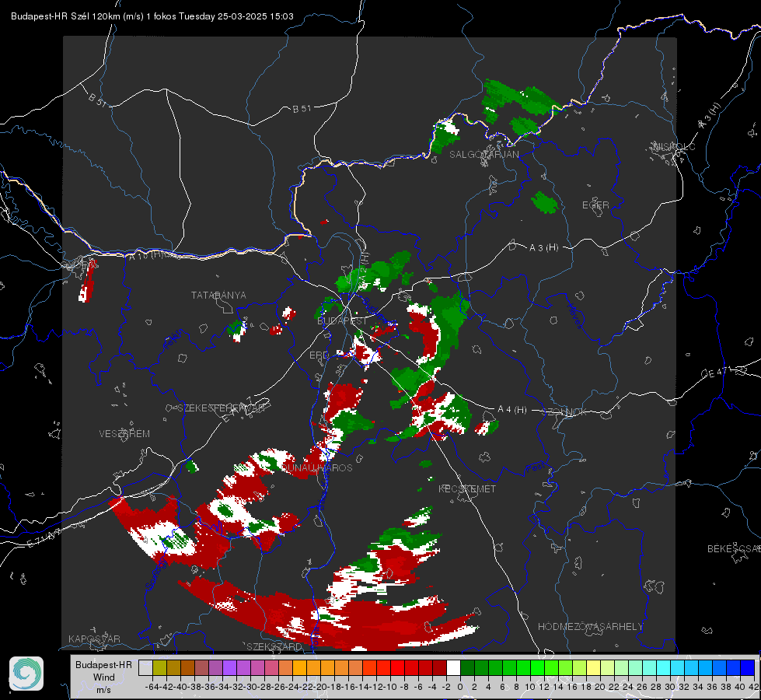Select the olive -64 to -42 legend swatch

click(x=159, y=667)
